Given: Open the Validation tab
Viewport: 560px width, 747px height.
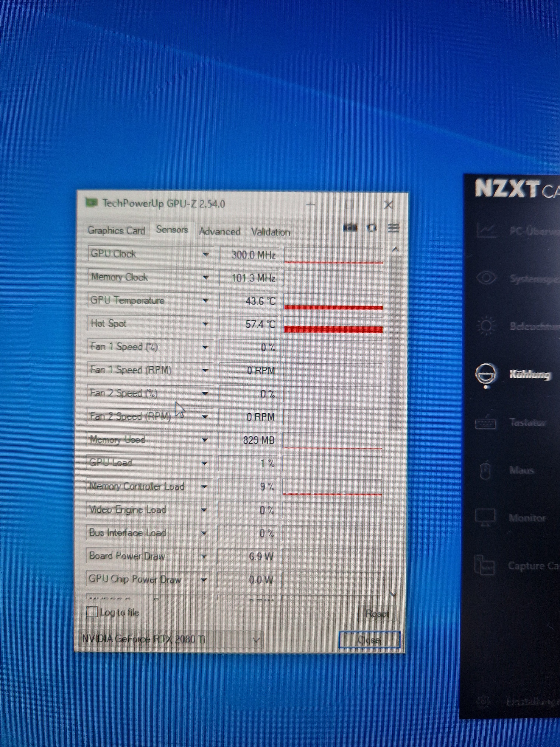Looking at the screenshot, I should (x=270, y=232).
